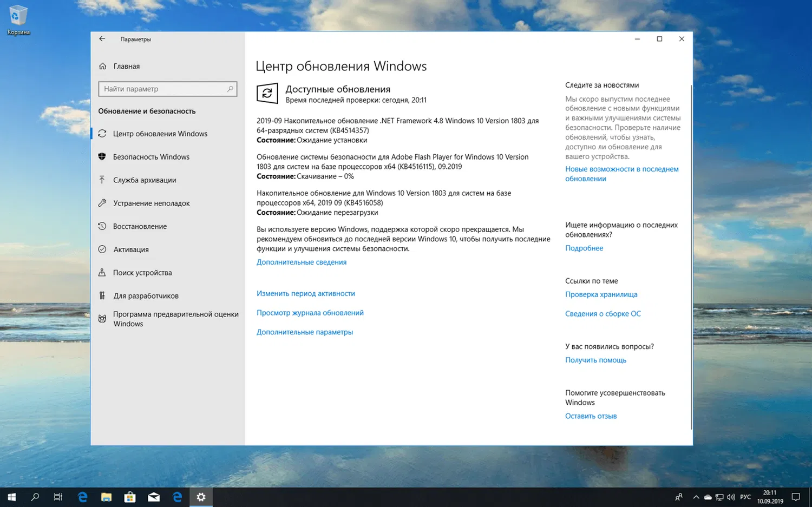Open Сведения о сборке ОС link

[x=603, y=314]
